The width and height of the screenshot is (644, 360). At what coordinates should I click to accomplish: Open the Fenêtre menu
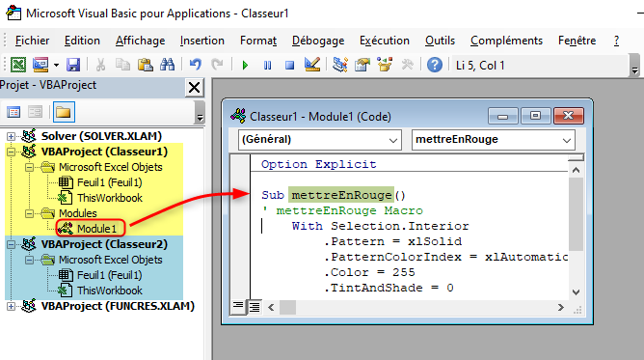(x=577, y=41)
